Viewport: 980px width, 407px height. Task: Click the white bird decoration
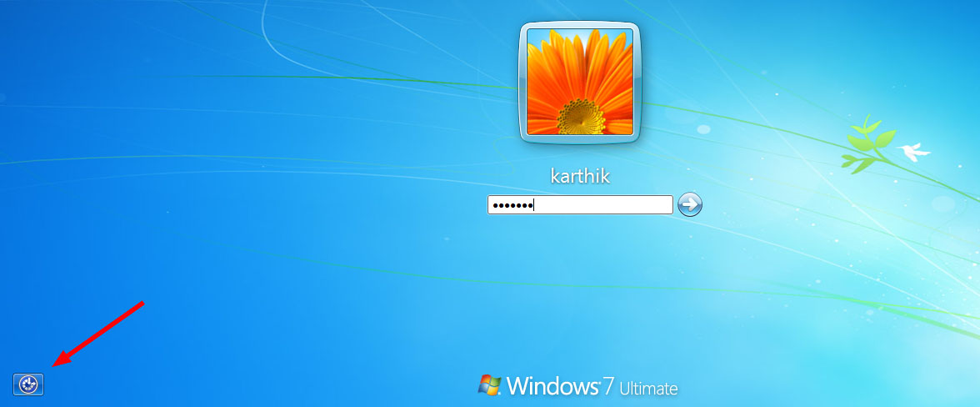point(913,152)
